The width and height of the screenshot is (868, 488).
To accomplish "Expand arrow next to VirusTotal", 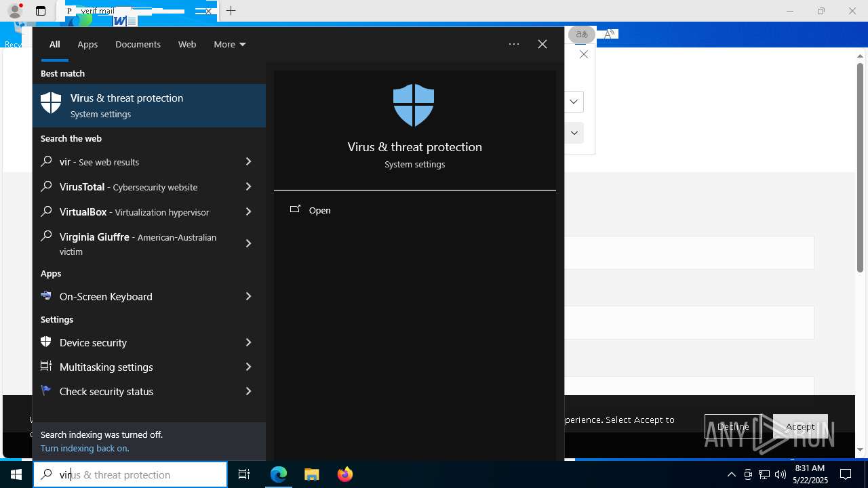I will point(249,187).
